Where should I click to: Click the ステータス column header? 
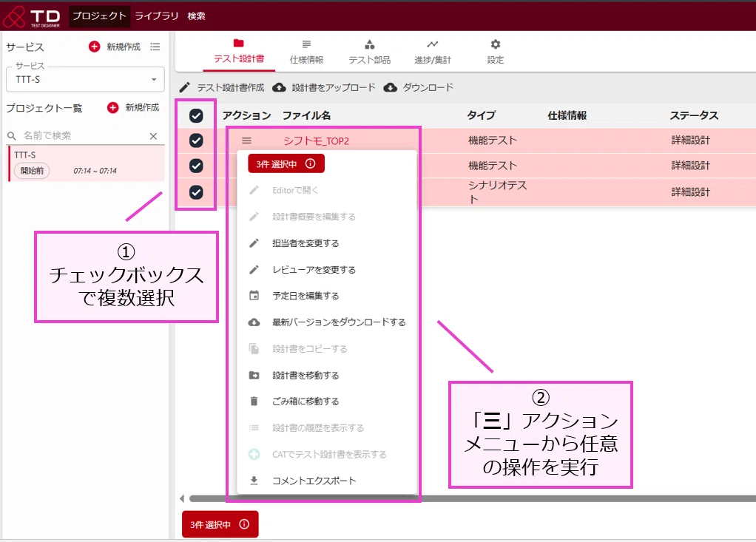pyautogui.click(x=694, y=115)
